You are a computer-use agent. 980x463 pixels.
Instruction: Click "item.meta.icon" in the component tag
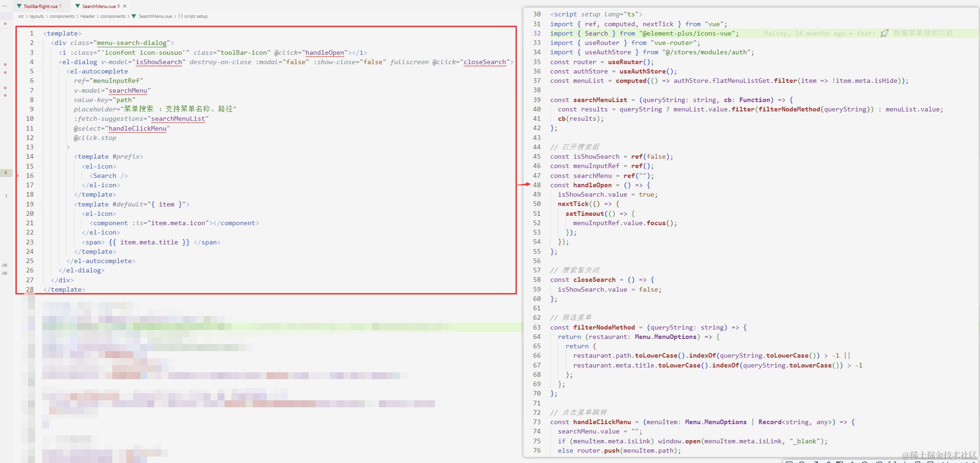[x=178, y=223]
